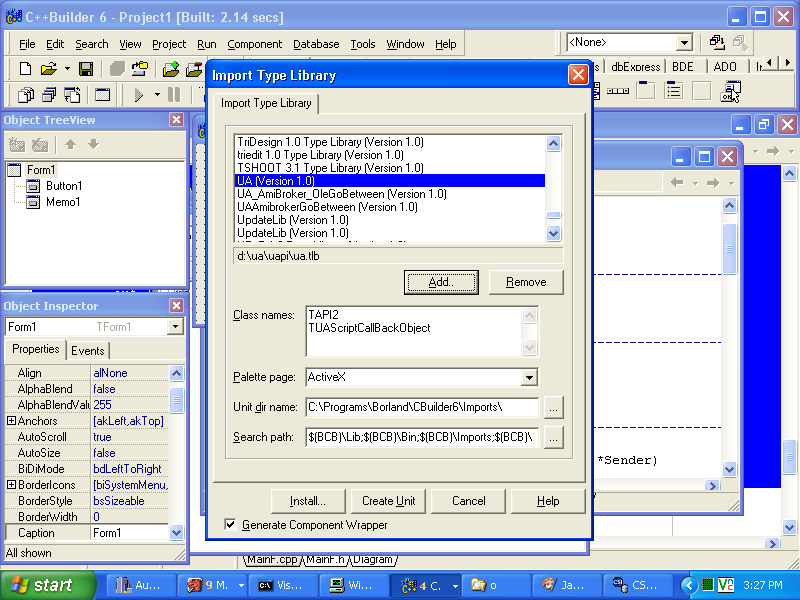This screenshot has width=800, height=600.
Task: Toggle Form/Unit view with its toolbar icon
Action: 70,95
